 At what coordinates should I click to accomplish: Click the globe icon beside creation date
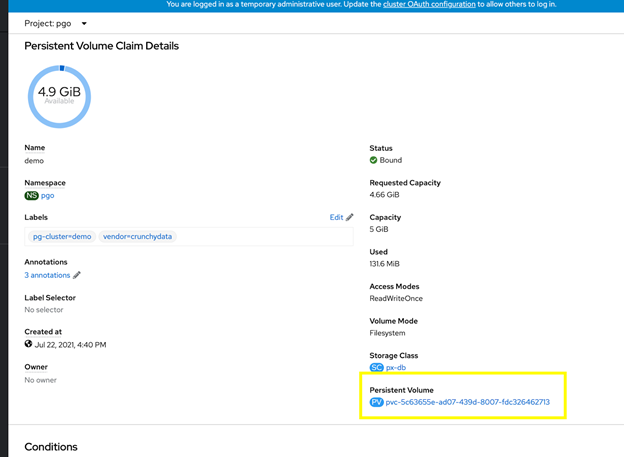(x=29, y=344)
